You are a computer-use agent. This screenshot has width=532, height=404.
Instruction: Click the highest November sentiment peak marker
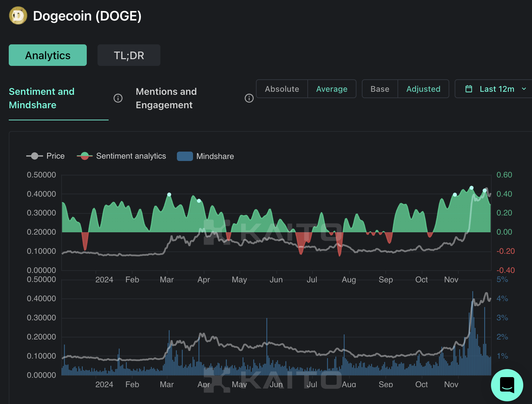click(x=471, y=188)
